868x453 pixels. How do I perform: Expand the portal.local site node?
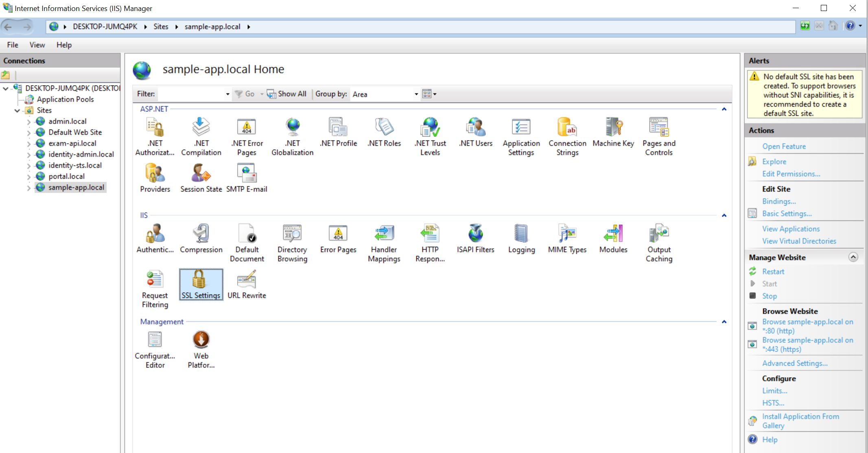pos(28,177)
